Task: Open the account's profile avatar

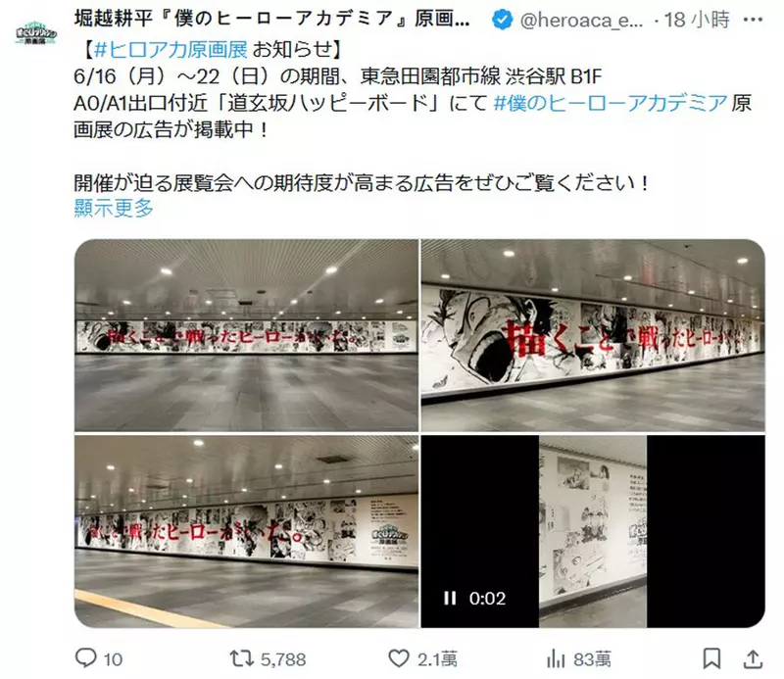Action: pyautogui.click(x=35, y=33)
